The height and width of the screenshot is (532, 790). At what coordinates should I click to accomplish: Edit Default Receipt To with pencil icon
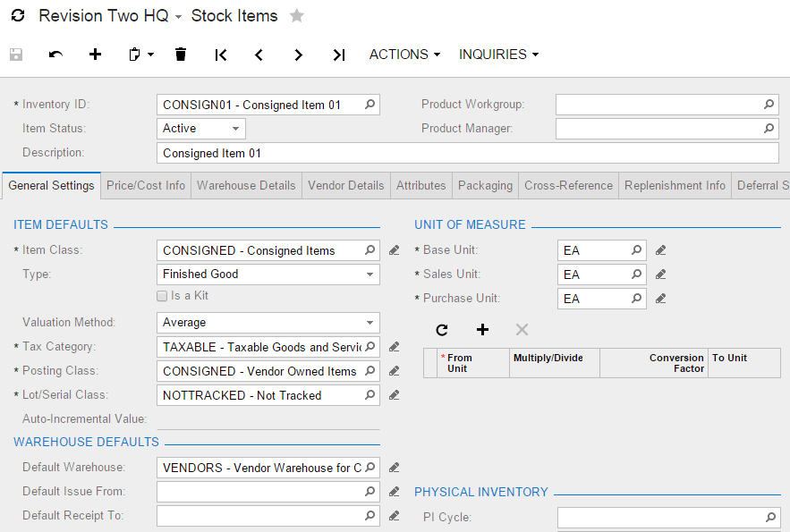(394, 515)
